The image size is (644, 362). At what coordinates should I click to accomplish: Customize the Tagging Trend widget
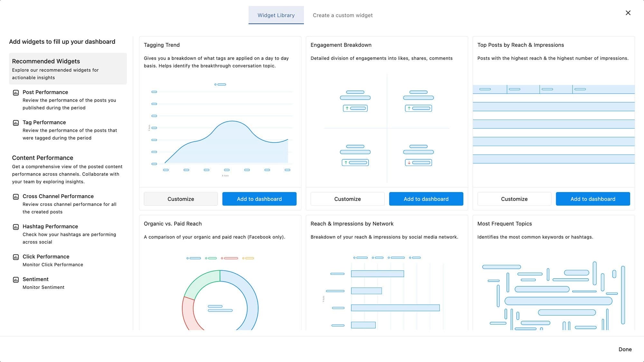(180, 199)
